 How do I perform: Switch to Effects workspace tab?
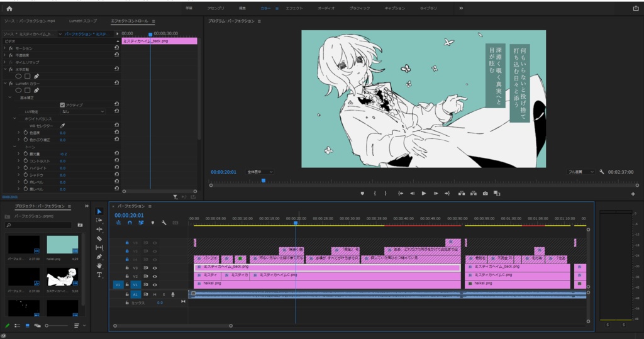coord(294,8)
